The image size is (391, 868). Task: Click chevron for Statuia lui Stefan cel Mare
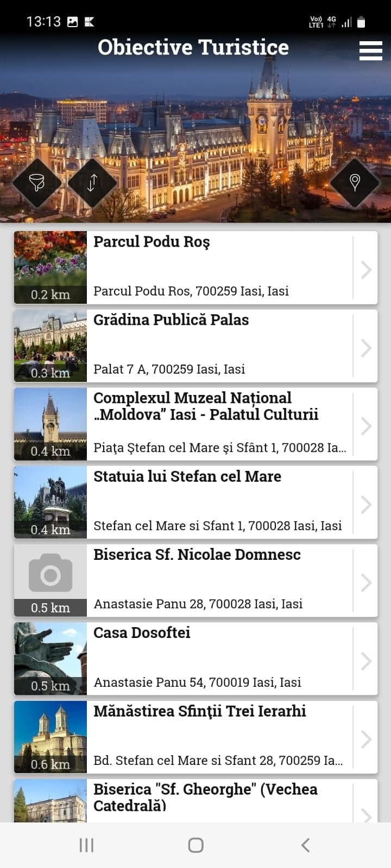tap(366, 505)
